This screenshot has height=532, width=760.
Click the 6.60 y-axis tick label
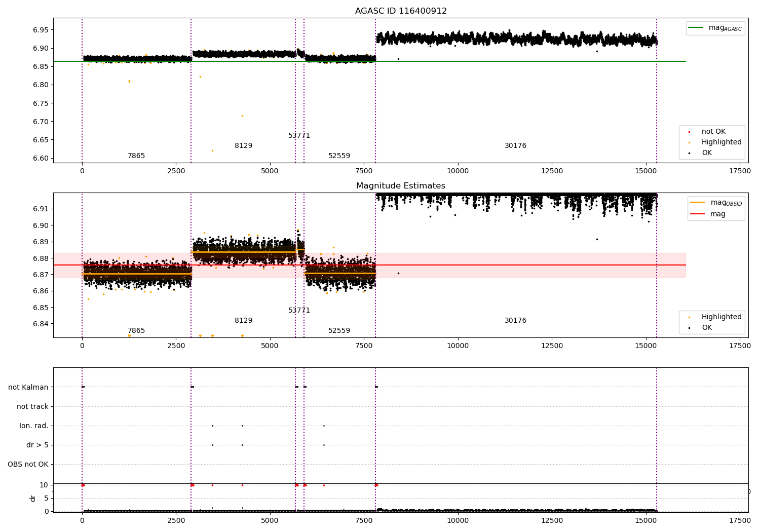[x=41, y=158]
